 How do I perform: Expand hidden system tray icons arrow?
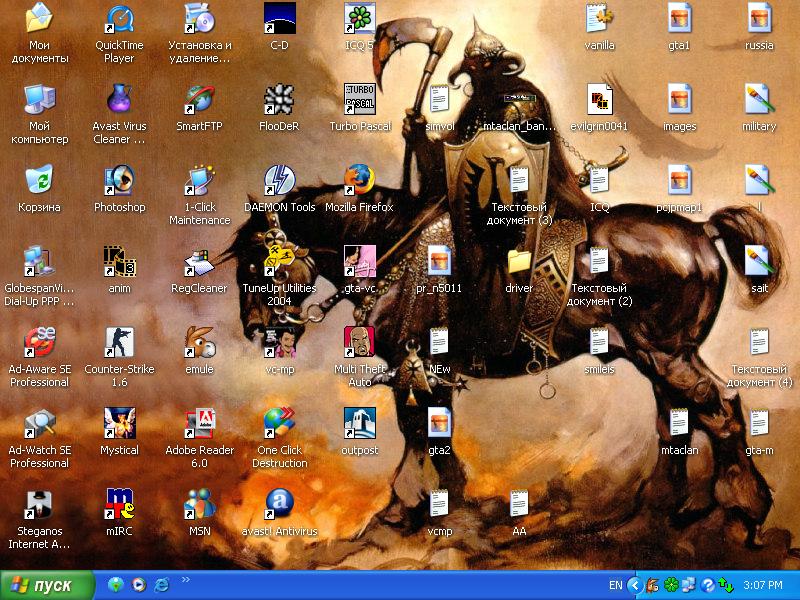click(633, 585)
